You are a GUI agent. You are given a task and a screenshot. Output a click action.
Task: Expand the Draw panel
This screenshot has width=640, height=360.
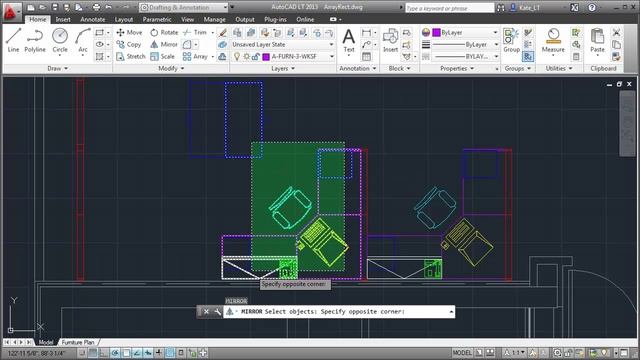(58, 69)
